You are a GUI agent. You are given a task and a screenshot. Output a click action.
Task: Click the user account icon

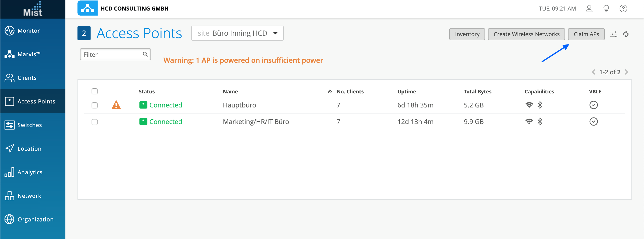(x=589, y=9)
